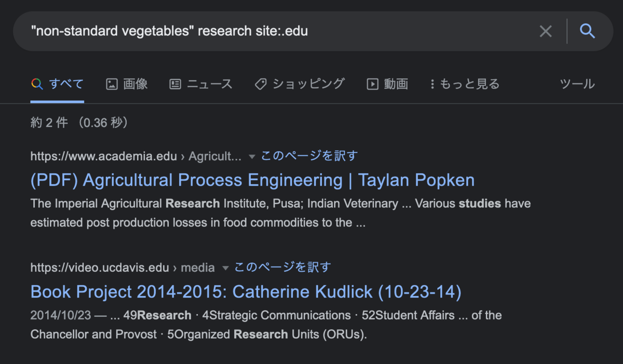
Task: Expand the video.ucdavis.edu result dropdown arrow
Action: [x=225, y=268]
